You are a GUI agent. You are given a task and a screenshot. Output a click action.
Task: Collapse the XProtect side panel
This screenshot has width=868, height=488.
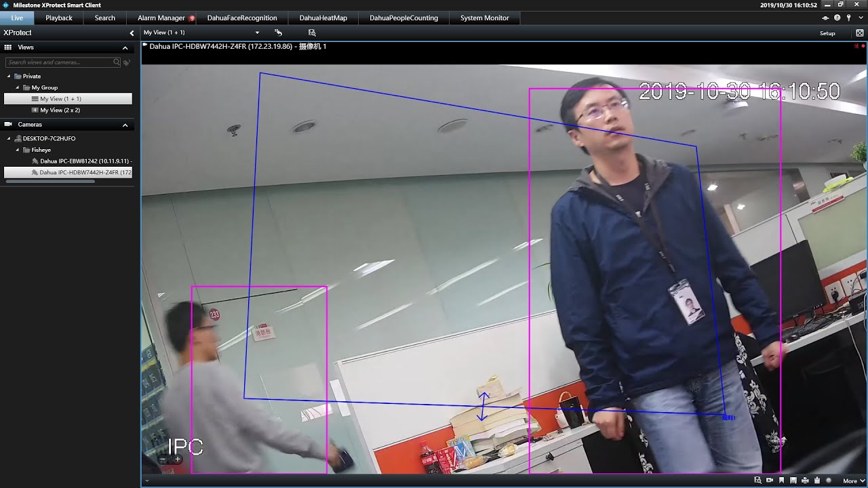[132, 33]
